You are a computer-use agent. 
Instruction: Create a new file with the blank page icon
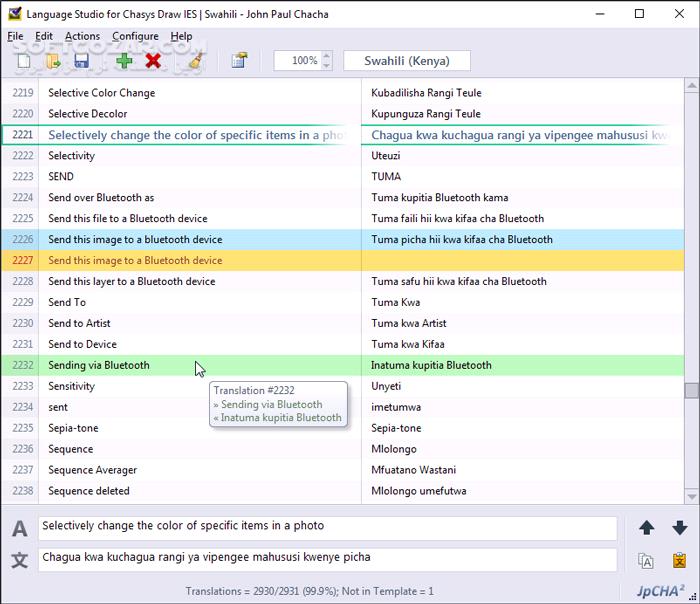(x=24, y=61)
